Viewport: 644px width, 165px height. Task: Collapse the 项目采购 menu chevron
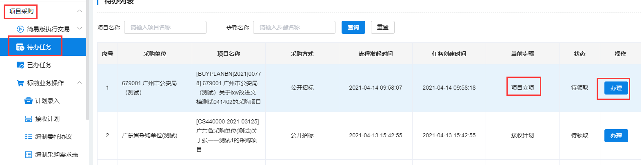pos(80,11)
